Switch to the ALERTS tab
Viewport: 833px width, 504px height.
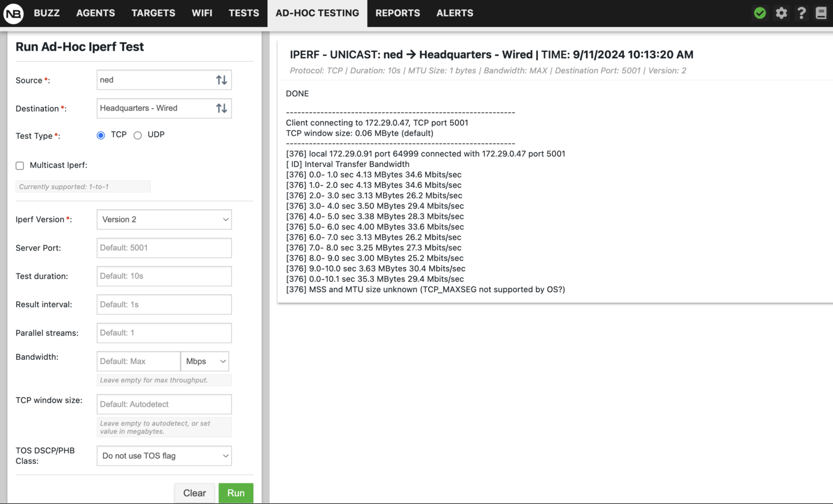point(454,13)
